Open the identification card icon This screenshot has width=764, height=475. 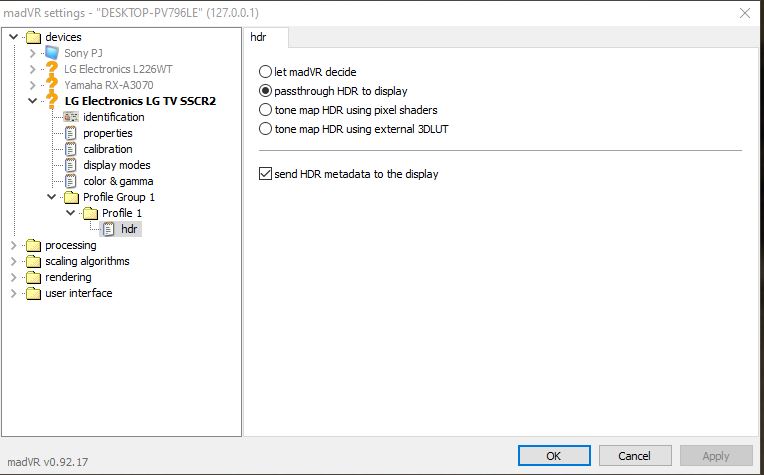[71, 117]
